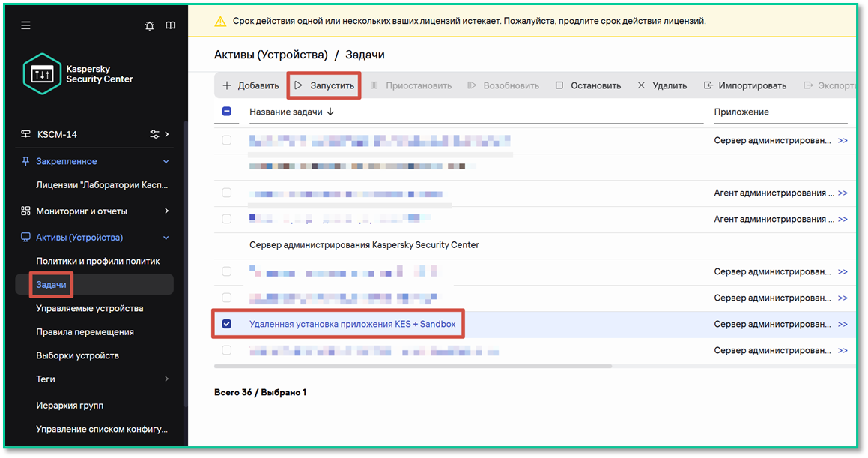Screen dimensions: 868x458
Task: Open KSCM-14 server settings sliders icon
Action: [x=154, y=134]
